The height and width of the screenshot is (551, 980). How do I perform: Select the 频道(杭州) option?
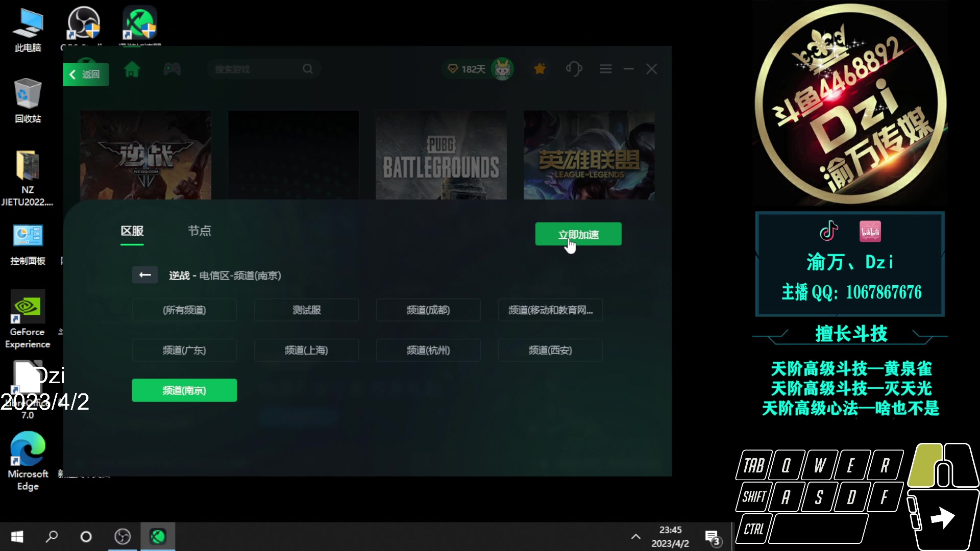coord(428,350)
